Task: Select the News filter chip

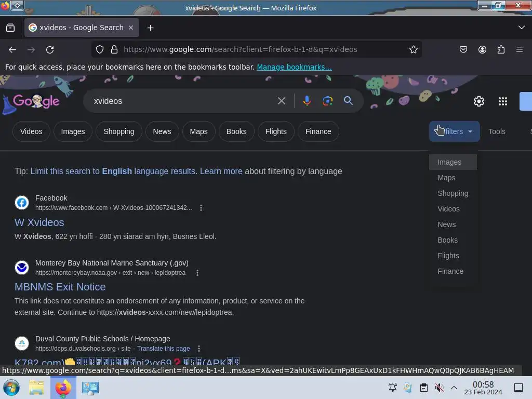Action: (162, 131)
